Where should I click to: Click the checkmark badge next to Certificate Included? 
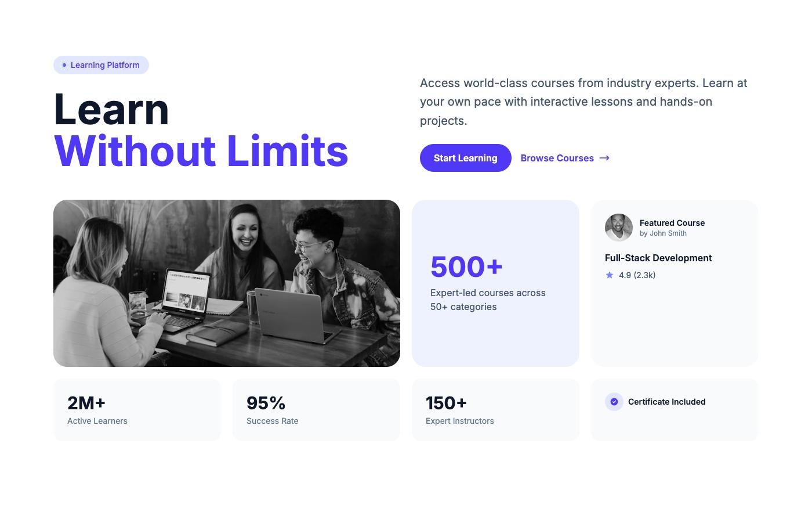pos(614,402)
